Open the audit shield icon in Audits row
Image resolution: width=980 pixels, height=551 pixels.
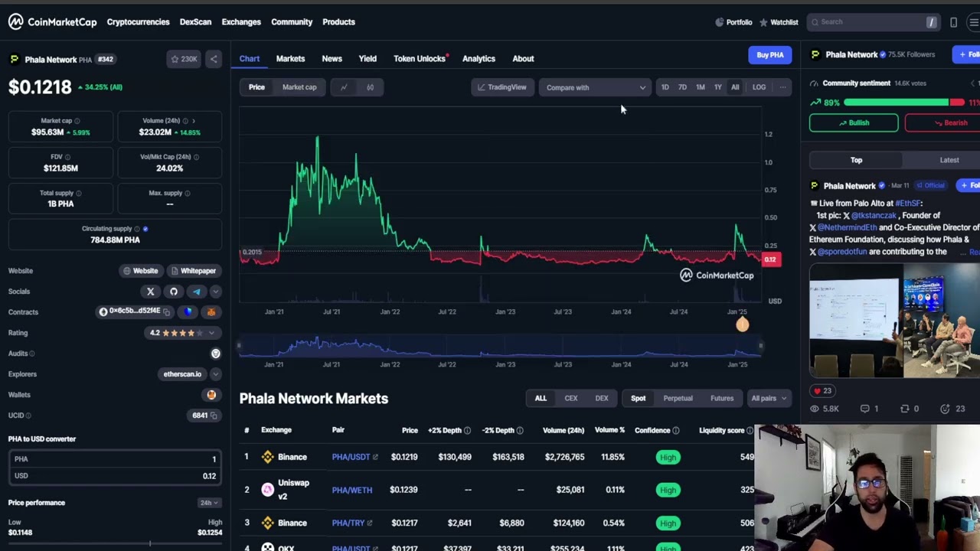point(215,354)
